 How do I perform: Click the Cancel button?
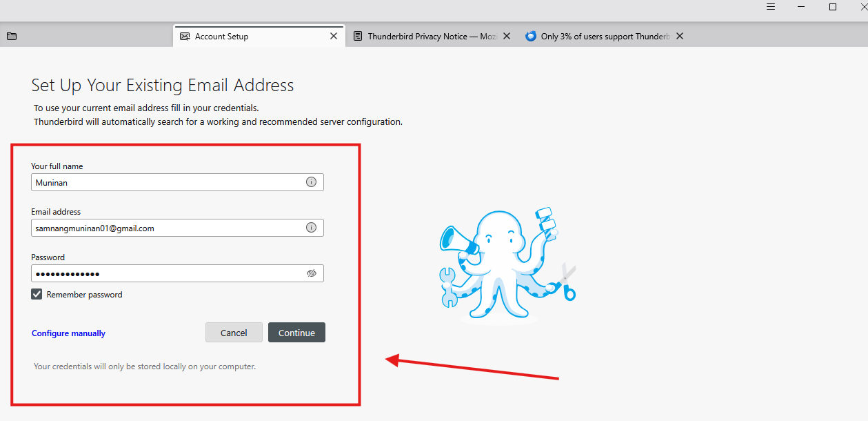pos(234,333)
